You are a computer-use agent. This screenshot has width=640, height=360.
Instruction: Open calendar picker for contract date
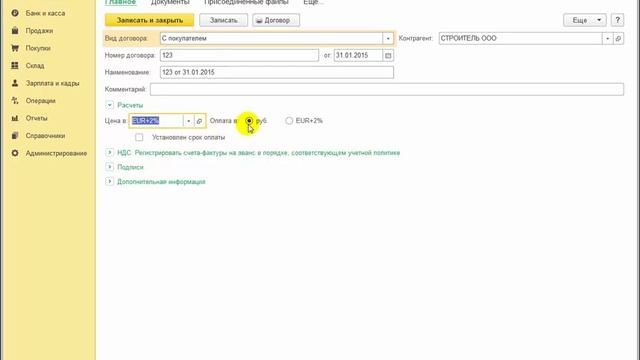pyautogui.click(x=388, y=56)
